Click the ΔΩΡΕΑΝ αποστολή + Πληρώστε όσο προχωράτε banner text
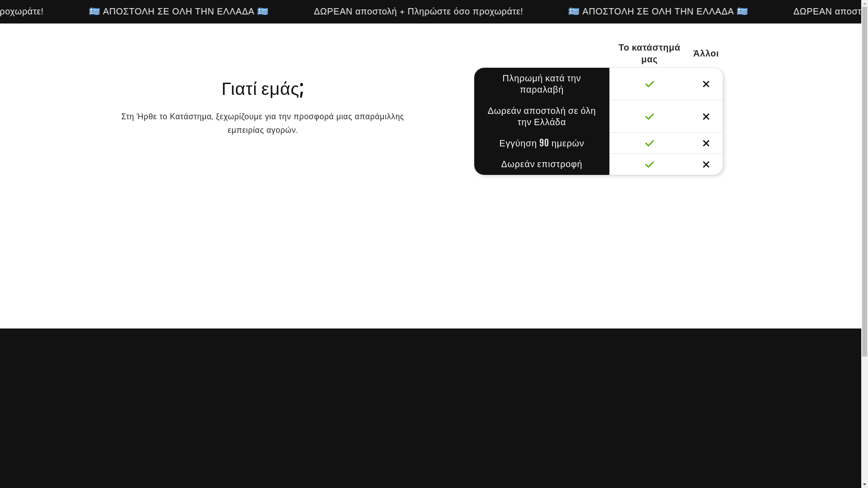 (x=418, y=11)
